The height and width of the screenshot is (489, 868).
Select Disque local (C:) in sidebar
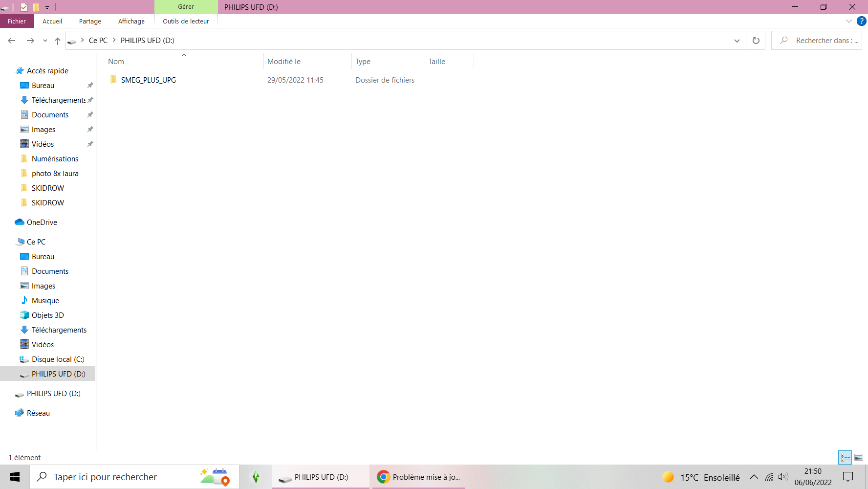click(58, 359)
